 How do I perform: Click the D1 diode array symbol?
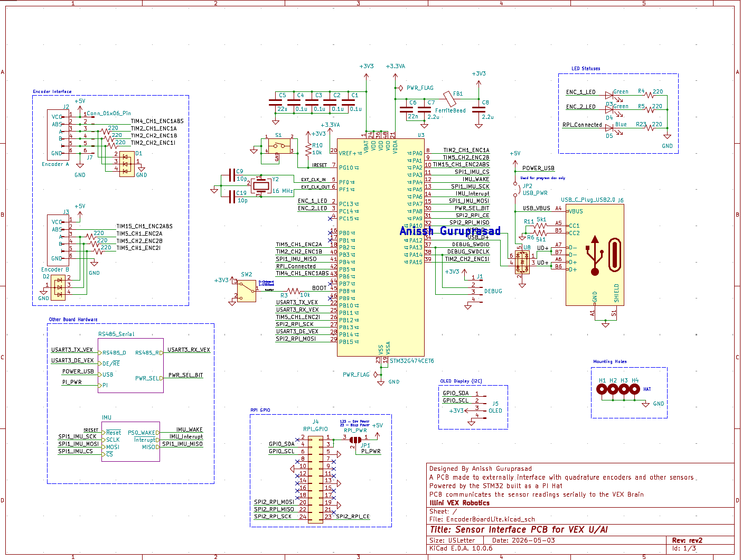(x=127, y=164)
